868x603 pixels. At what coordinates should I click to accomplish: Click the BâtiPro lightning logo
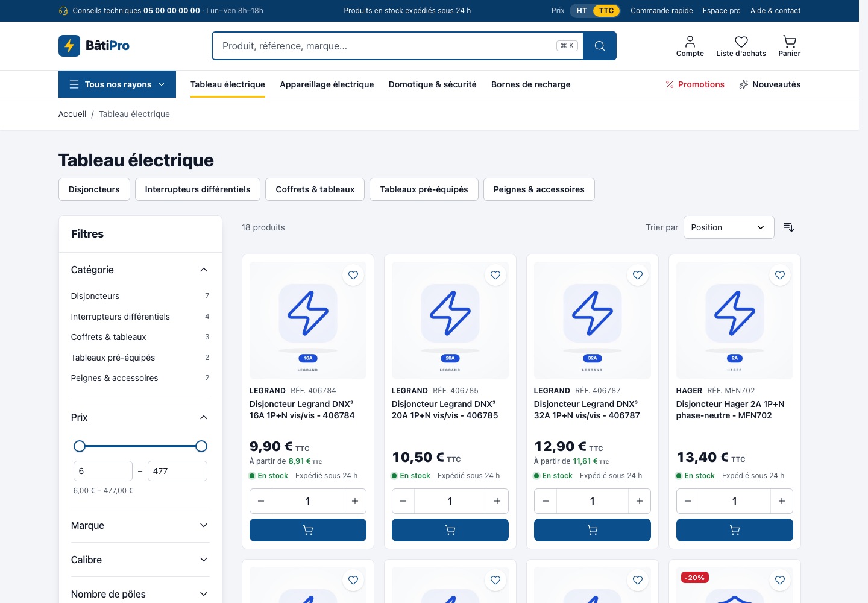click(94, 46)
